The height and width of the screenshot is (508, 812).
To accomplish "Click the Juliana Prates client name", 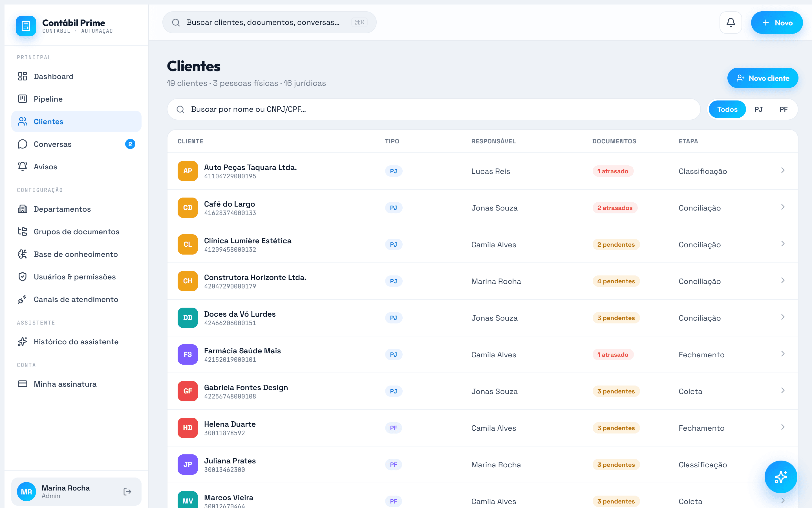I will [230, 461].
